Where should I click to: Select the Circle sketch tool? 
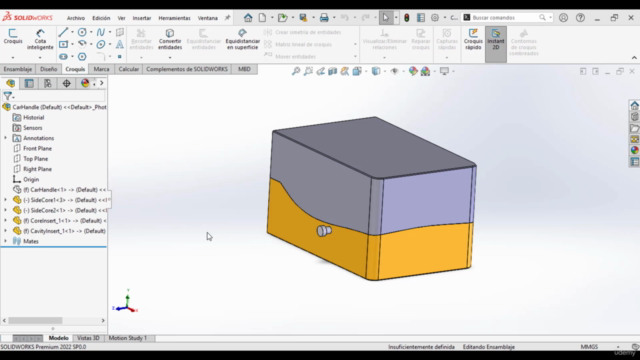pyautogui.click(x=82, y=32)
